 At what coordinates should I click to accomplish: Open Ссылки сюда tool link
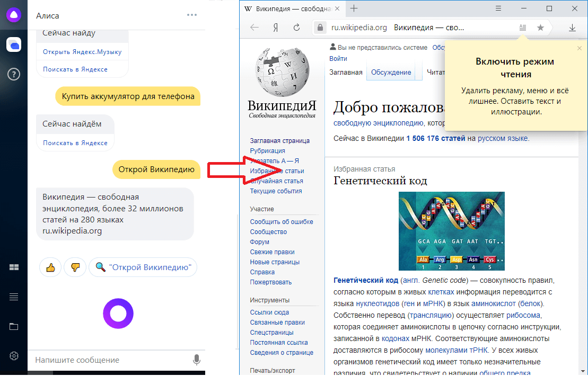coord(270,312)
